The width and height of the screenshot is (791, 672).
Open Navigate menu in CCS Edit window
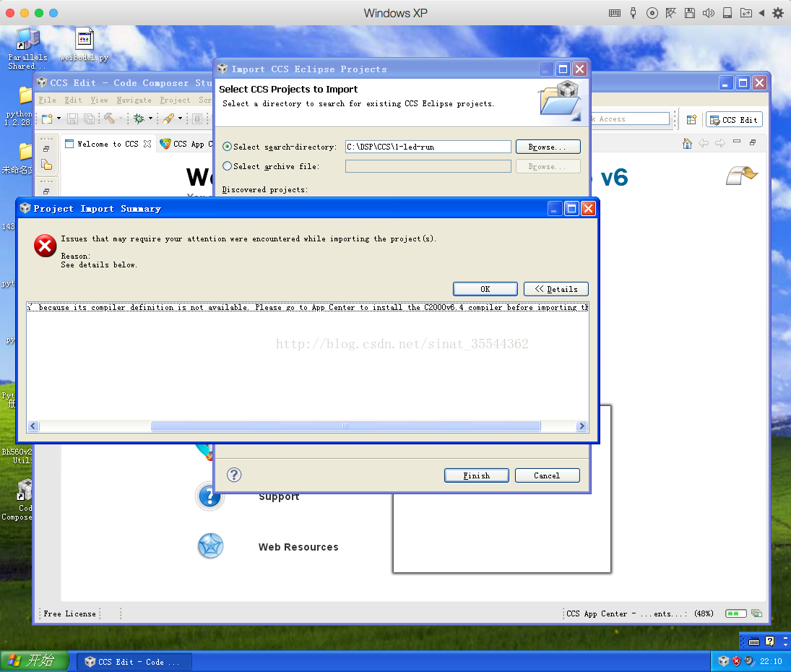coord(134,100)
